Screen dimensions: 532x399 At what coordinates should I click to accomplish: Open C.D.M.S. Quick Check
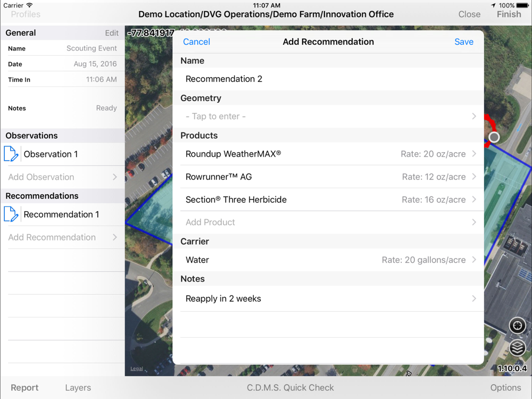290,387
